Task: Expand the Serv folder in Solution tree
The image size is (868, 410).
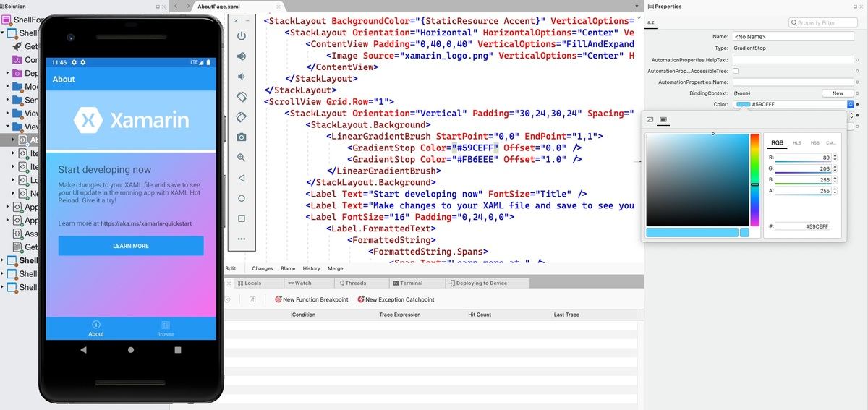Action: [x=8, y=100]
